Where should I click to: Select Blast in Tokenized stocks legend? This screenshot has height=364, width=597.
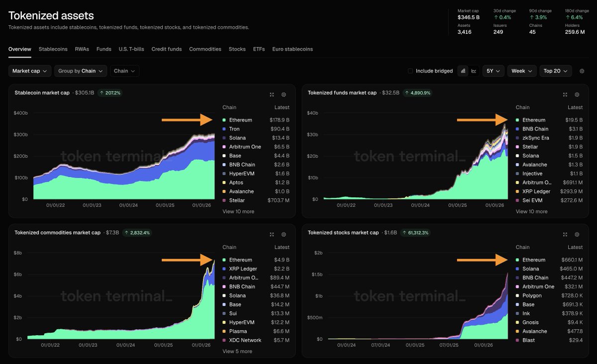pos(529,340)
